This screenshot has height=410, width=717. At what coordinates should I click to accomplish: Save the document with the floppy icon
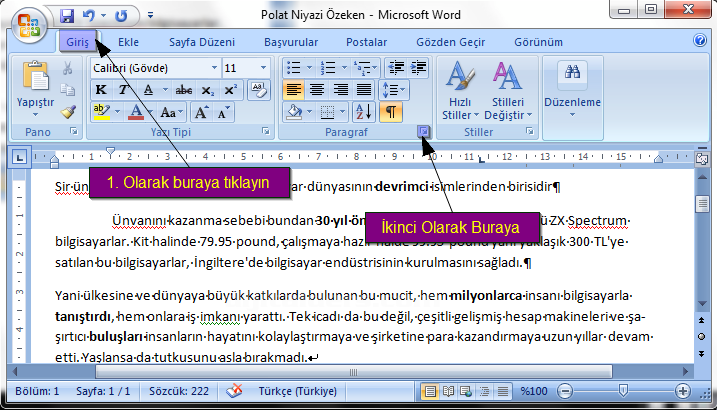(67, 16)
